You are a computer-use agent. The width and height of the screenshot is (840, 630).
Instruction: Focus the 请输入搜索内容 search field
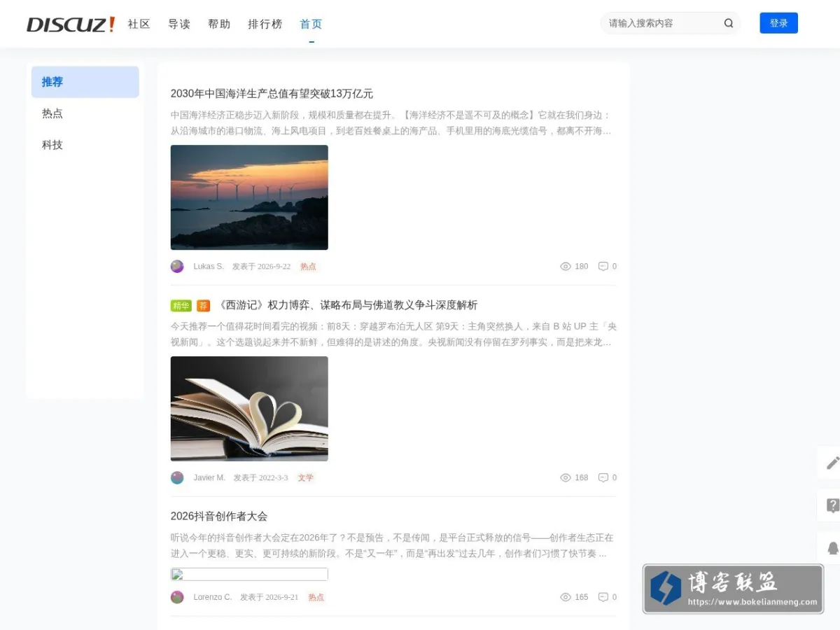click(661, 23)
